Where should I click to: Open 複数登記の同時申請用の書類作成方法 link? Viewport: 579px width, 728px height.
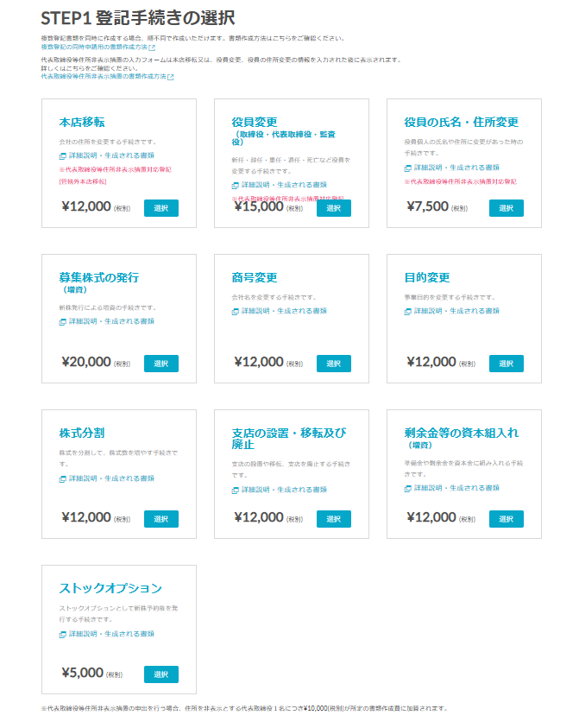point(94,47)
